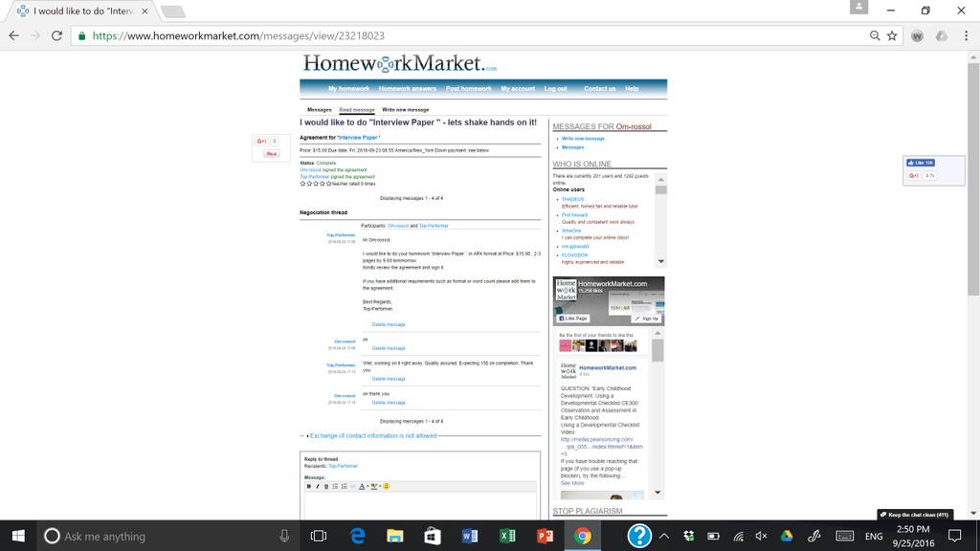Bookmark this page with the star icon
The width and height of the screenshot is (980, 551).
892,35
